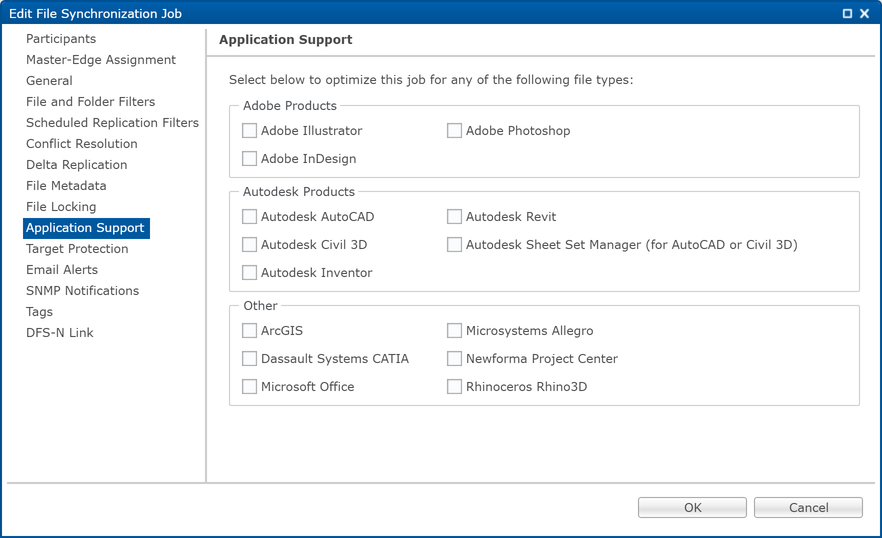Switch to Scheduled Replication Filters
882x538 pixels.
(112, 123)
